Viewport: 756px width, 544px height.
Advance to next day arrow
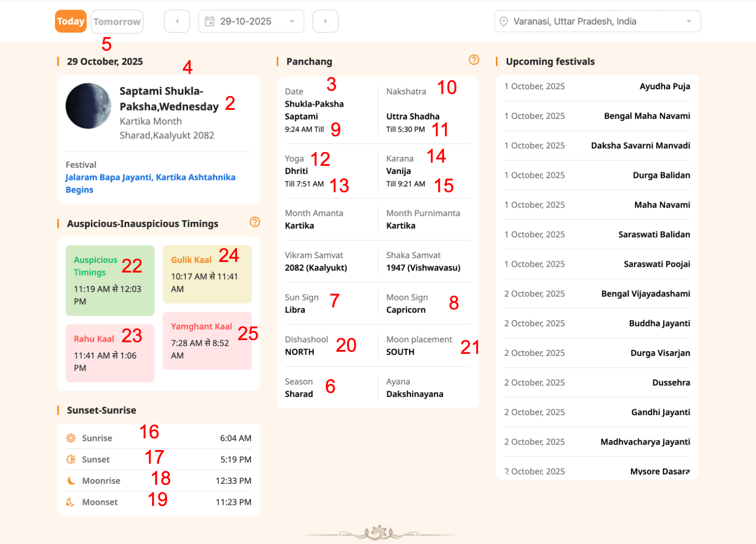coord(325,22)
